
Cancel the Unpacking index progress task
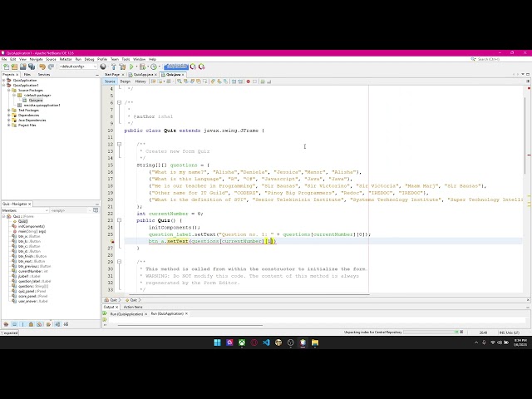461,332
